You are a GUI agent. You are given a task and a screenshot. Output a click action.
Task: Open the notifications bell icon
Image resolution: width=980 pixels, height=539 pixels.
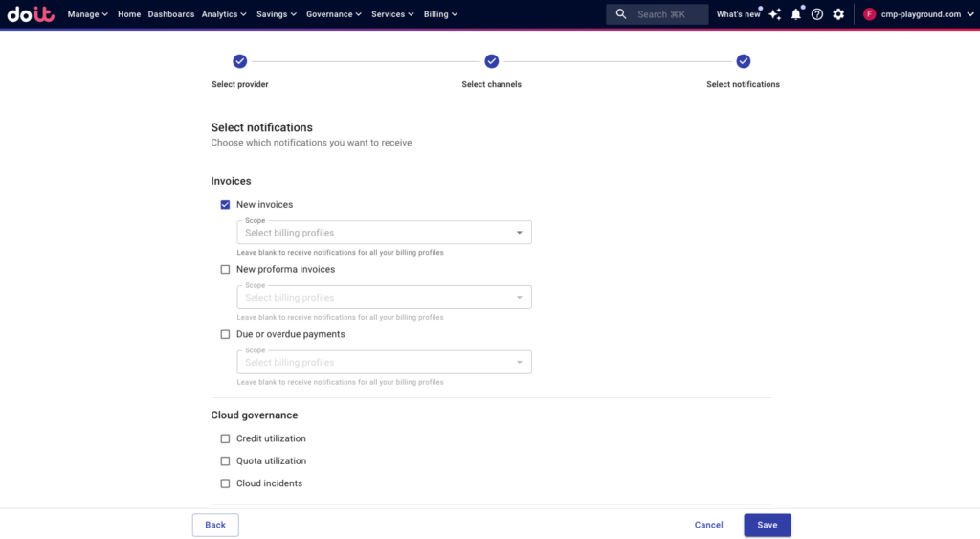coord(796,14)
